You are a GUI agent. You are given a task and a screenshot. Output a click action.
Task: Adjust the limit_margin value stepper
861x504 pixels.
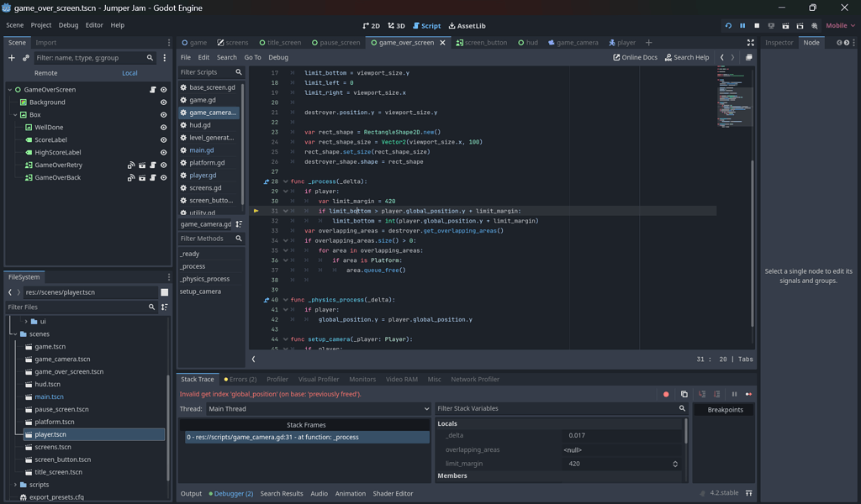674,464
